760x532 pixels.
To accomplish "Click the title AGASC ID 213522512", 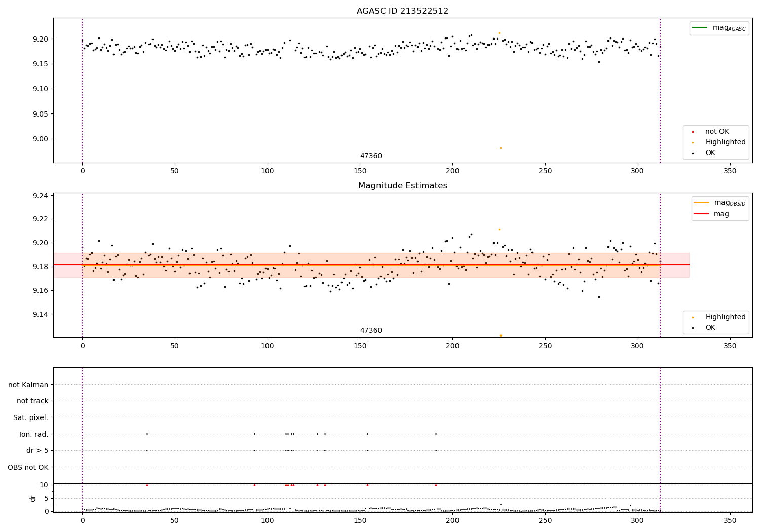I will 402,11.
